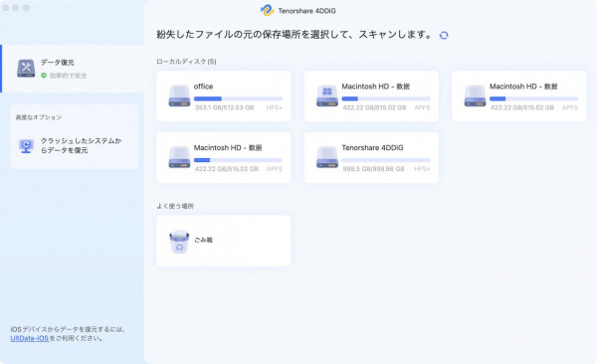Select the office drive icon
Image resolution: width=597 pixels, height=364 pixels.
[x=179, y=95]
